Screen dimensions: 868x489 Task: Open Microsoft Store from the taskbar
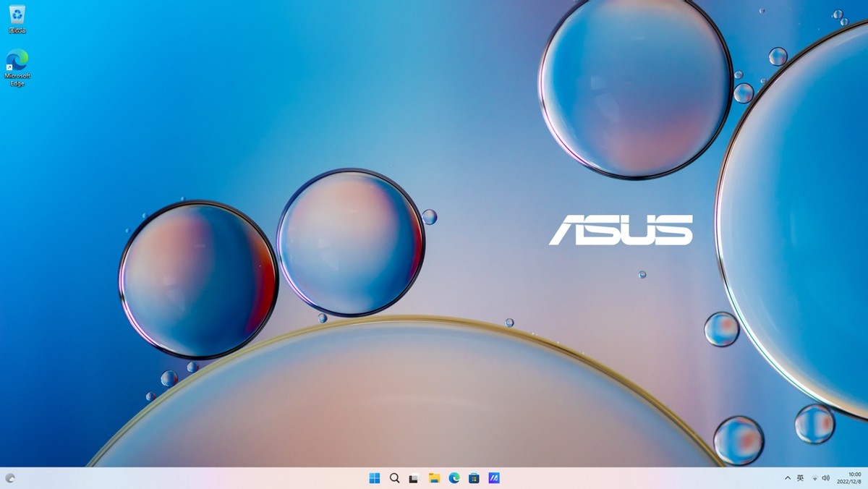pos(474,478)
